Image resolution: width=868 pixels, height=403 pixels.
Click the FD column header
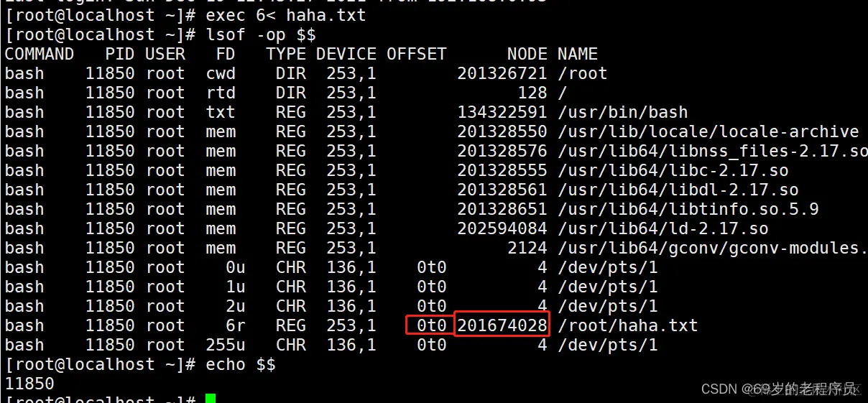point(226,54)
